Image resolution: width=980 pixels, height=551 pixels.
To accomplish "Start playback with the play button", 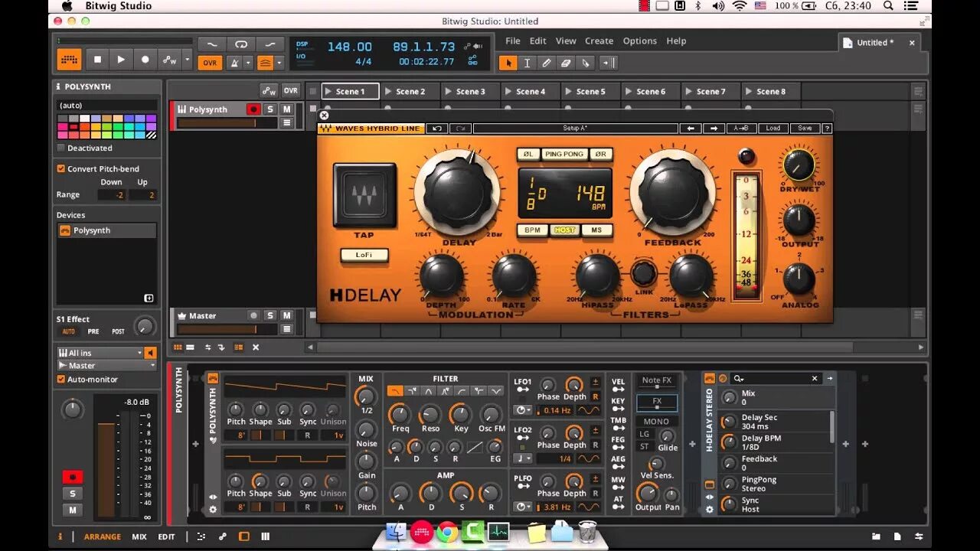I will [x=121, y=59].
